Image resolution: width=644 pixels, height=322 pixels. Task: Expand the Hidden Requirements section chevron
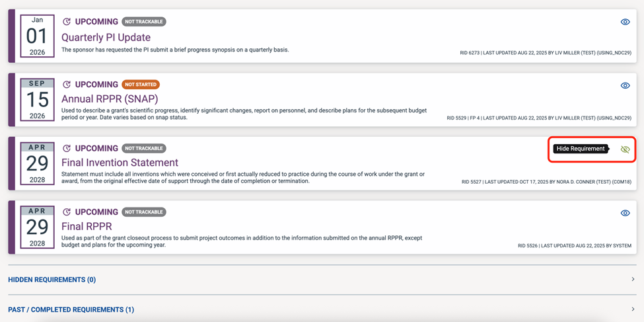632,280
